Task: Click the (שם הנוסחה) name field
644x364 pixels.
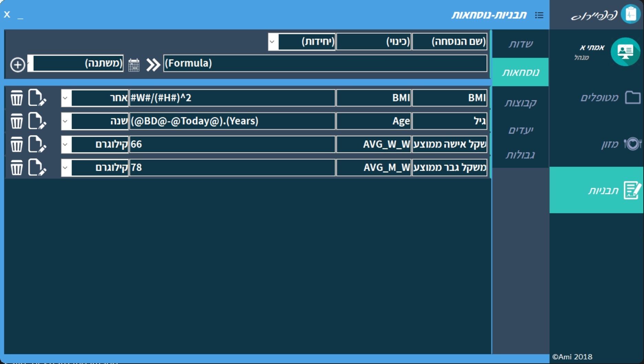Action: (450, 42)
